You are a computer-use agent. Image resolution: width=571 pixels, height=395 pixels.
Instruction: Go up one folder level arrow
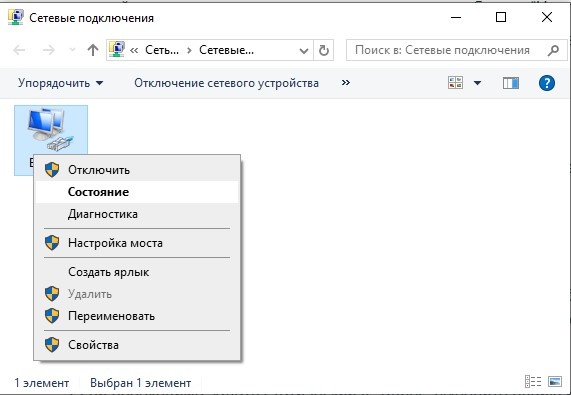click(x=93, y=50)
